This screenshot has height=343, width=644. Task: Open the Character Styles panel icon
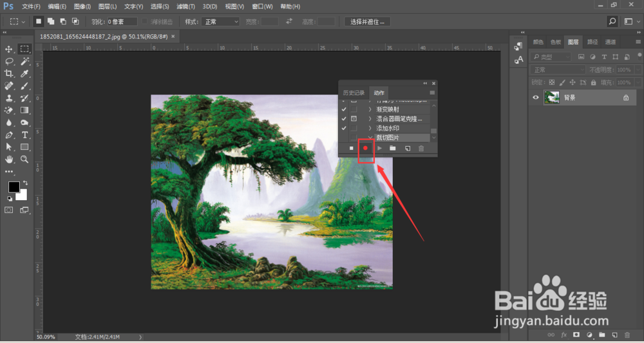[518, 60]
